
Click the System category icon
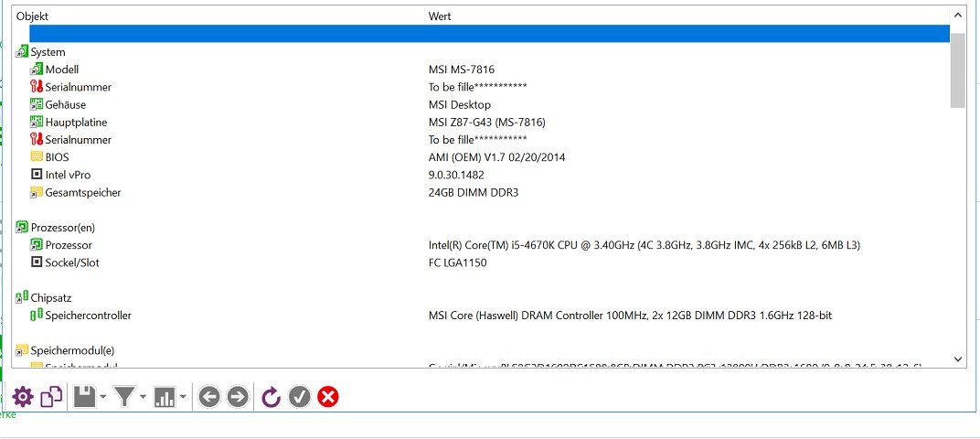coord(22,51)
